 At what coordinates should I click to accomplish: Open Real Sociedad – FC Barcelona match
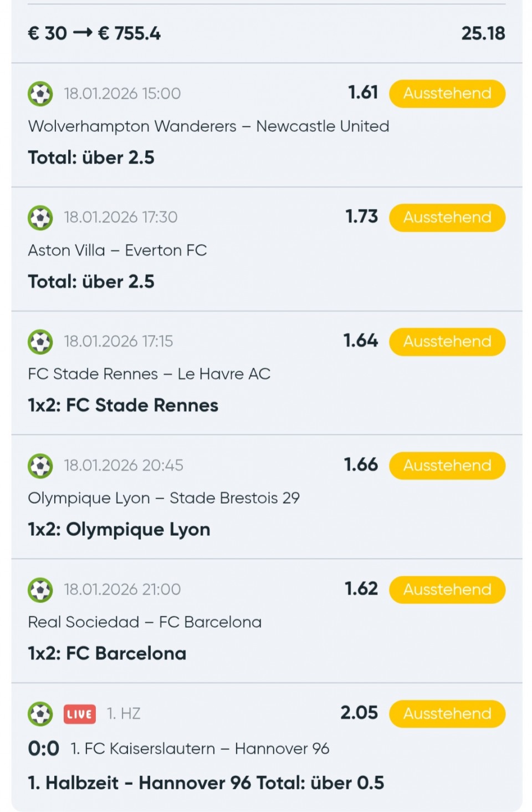(145, 622)
